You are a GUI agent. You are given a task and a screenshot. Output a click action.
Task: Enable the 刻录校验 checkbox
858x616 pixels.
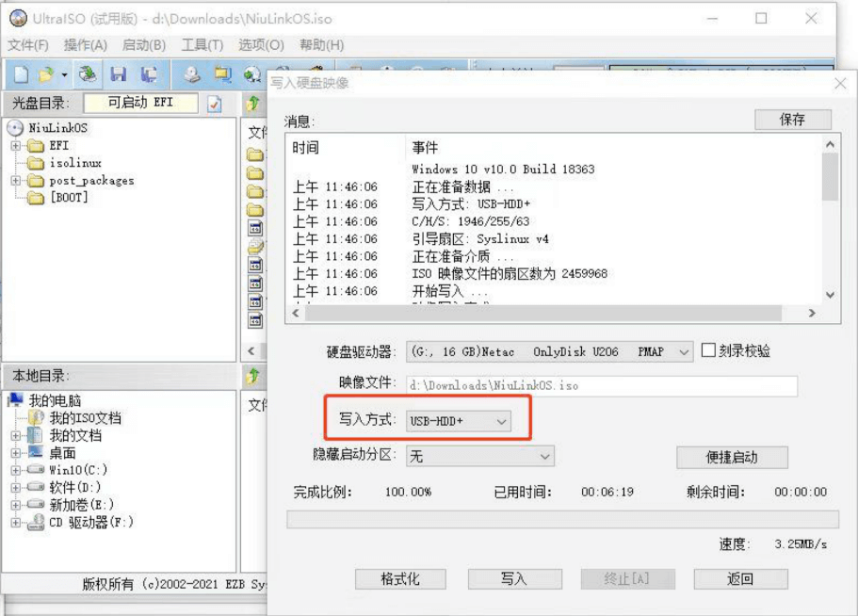tap(709, 350)
